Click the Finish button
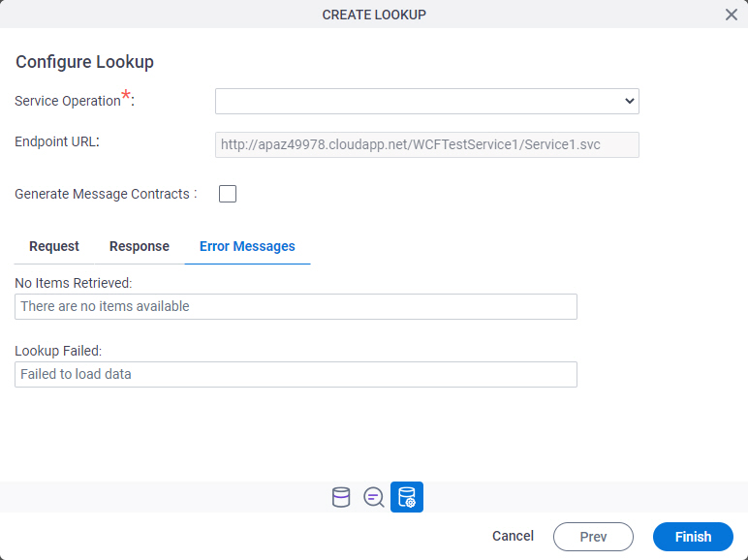The height and width of the screenshot is (560, 748). (x=693, y=537)
